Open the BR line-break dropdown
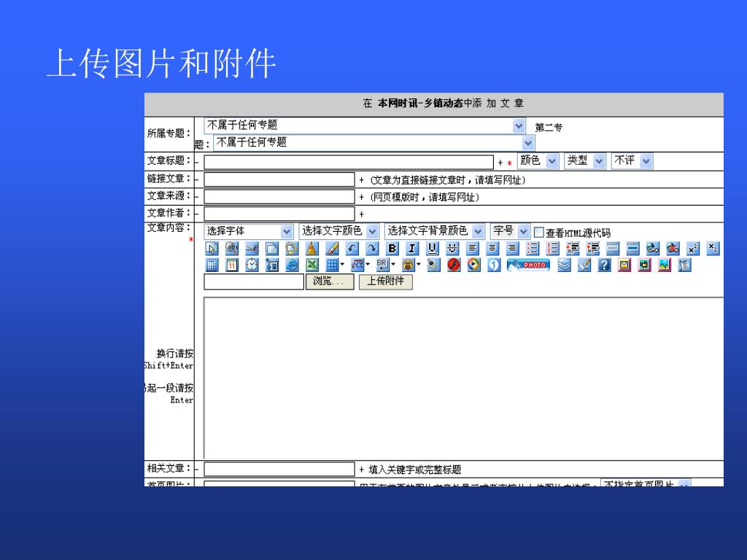The height and width of the screenshot is (560, 747). click(386, 265)
